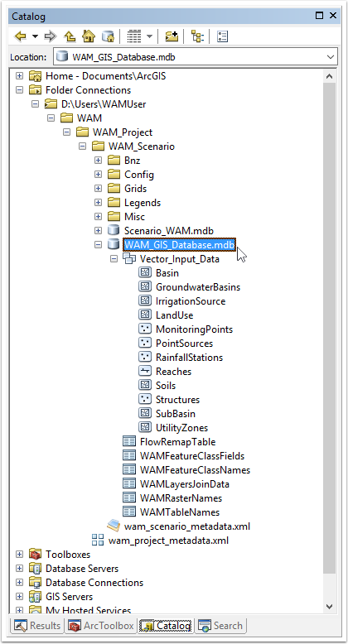Image resolution: width=348 pixels, height=644 pixels.
Task: Expand the GIS Servers node
Action: pos(19,596)
